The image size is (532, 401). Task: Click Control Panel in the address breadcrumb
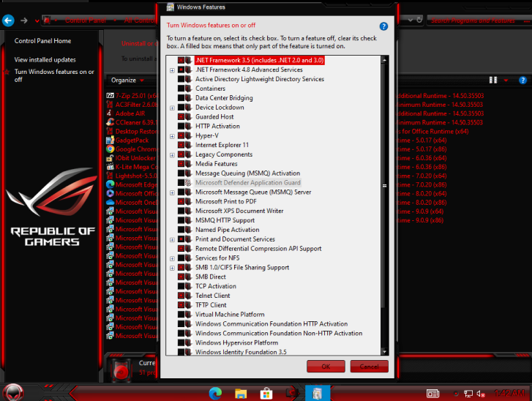[x=86, y=20]
